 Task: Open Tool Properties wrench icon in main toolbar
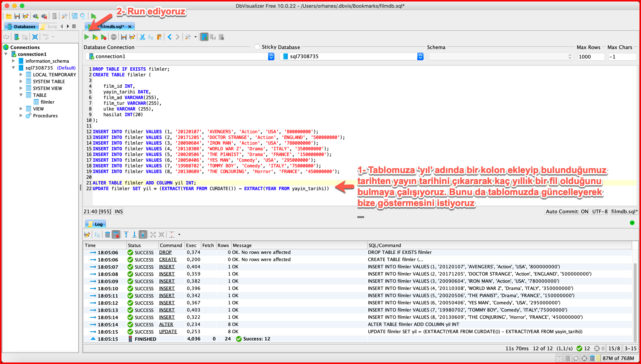tap(65, 16)
